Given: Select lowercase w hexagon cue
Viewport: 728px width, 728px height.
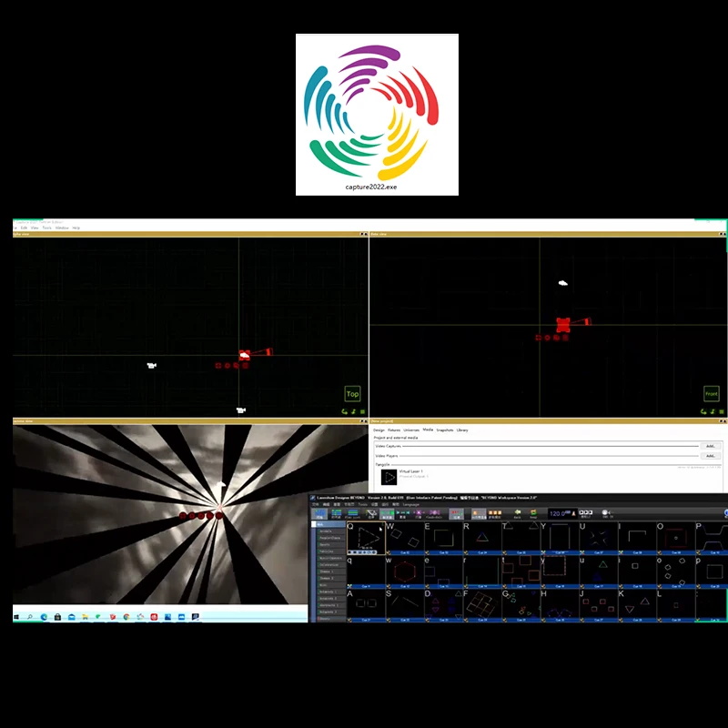Looking at the screenshot, I should (x=405, y=571).
